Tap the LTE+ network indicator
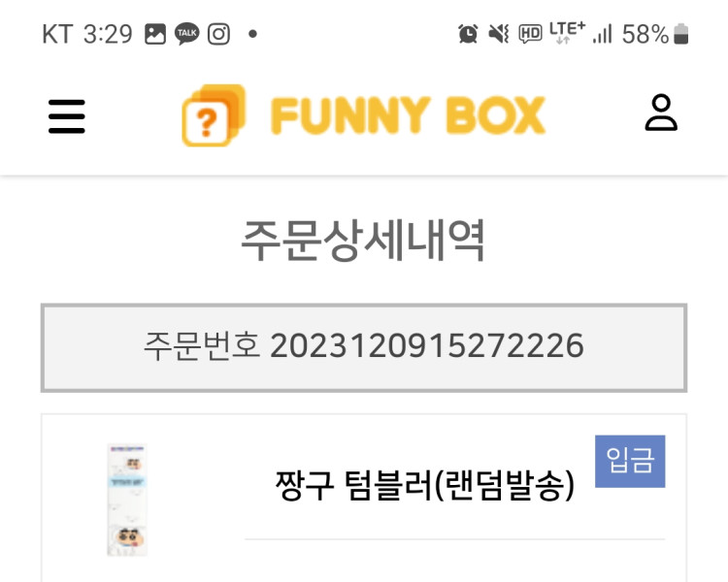 coord(567,32)
